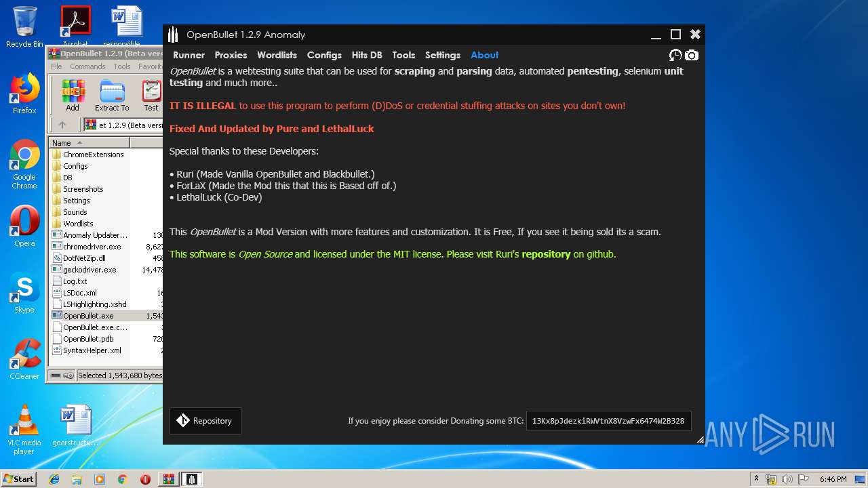Open Commands menu in WinRAR

pyautogui.click(x=87, y=66)
